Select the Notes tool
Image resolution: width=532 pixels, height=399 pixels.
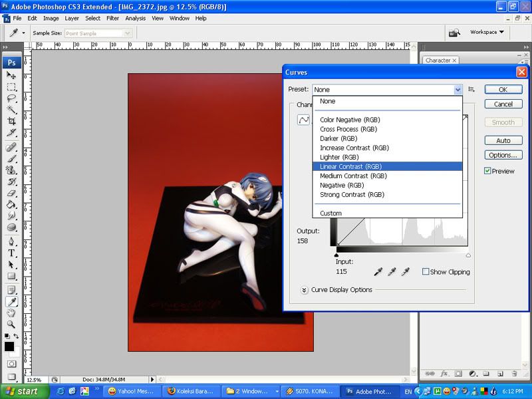11,290
